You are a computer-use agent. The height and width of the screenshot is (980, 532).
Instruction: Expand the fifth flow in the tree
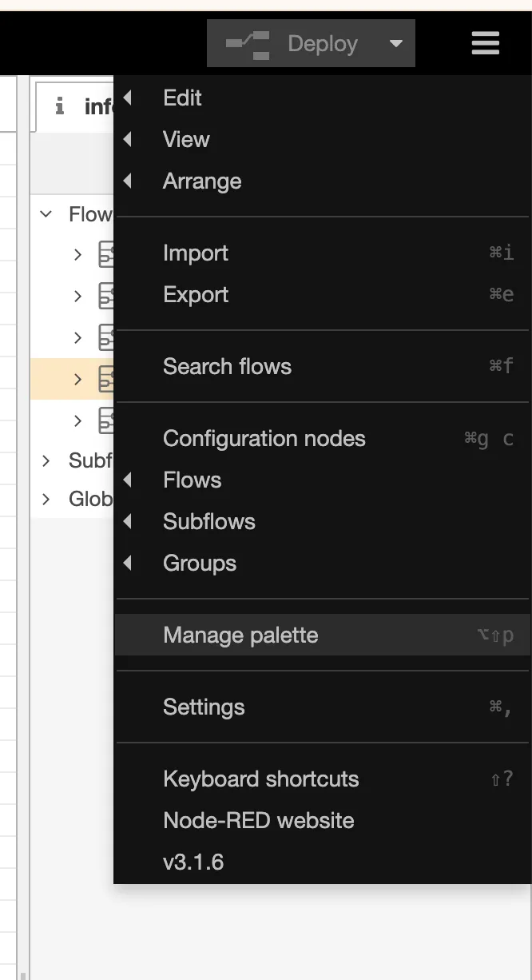77,420
